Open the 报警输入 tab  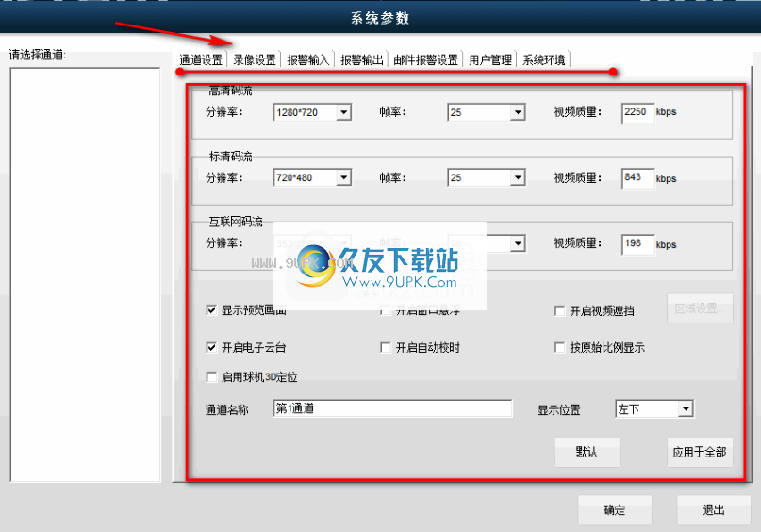pos(307,59)
